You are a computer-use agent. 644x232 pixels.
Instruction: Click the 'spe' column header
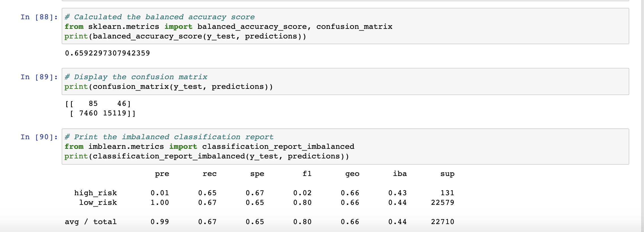click(x=257, y=174)
